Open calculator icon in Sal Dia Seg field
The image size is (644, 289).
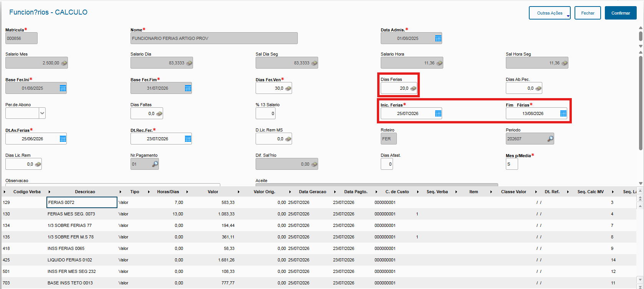point(314,63)
